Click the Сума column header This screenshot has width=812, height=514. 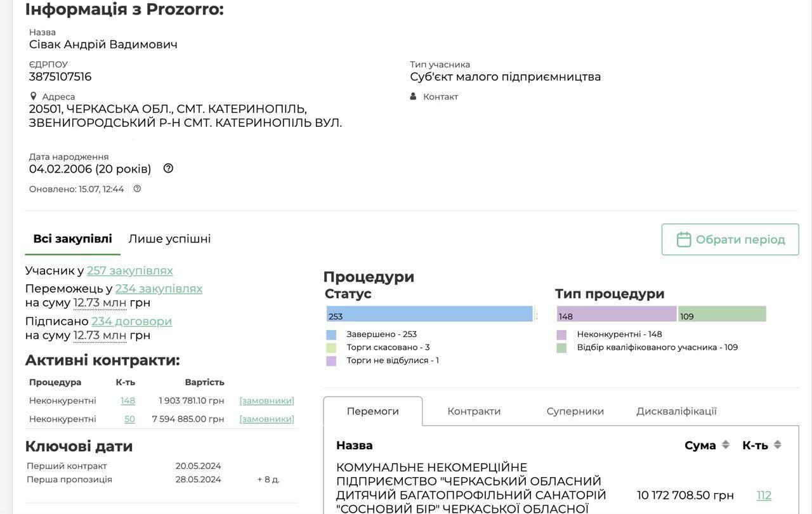tap(700, 445)
